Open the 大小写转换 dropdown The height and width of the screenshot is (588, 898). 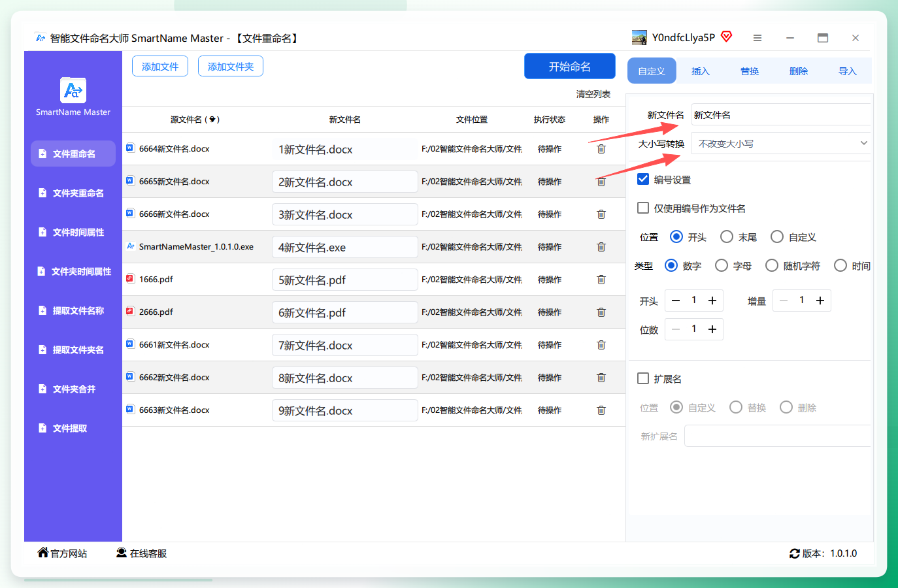click(781, 143)
